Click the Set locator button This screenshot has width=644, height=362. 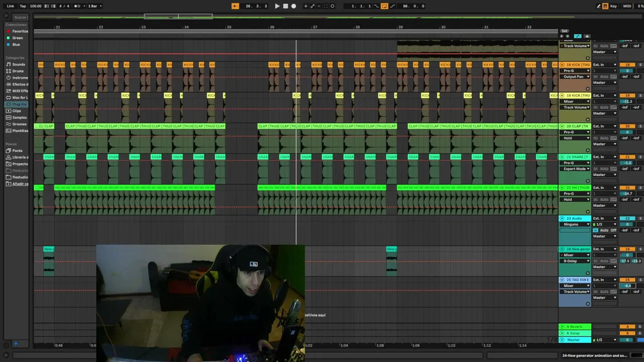(565, 31)
